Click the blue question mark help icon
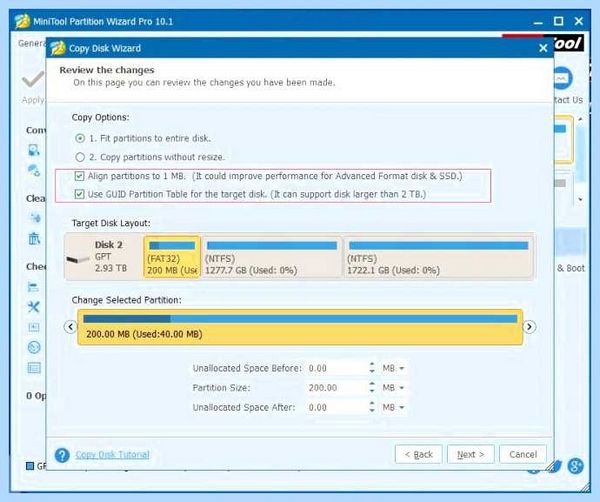The width and height of the screenshot is (600, 502). click(62, 455)
